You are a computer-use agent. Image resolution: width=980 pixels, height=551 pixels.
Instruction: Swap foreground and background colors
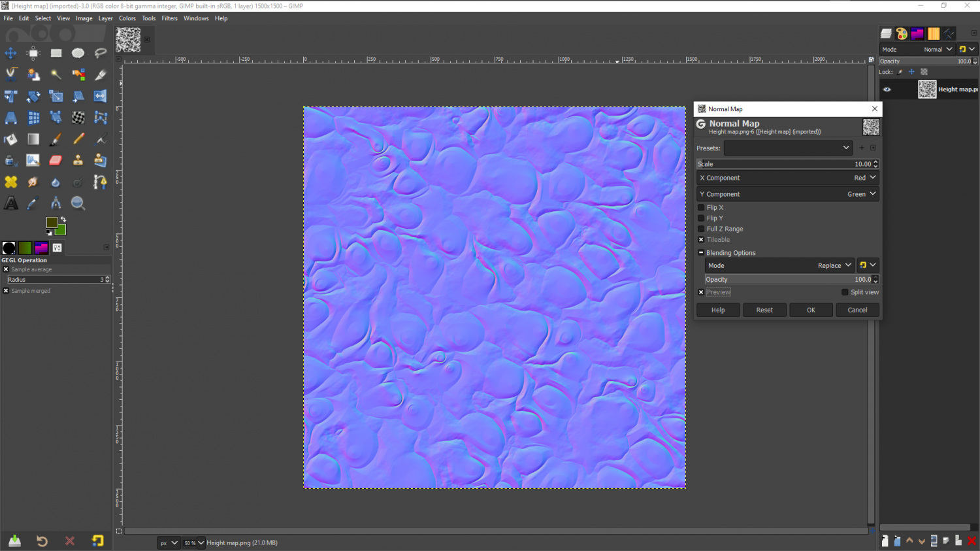tap(63, 220)
